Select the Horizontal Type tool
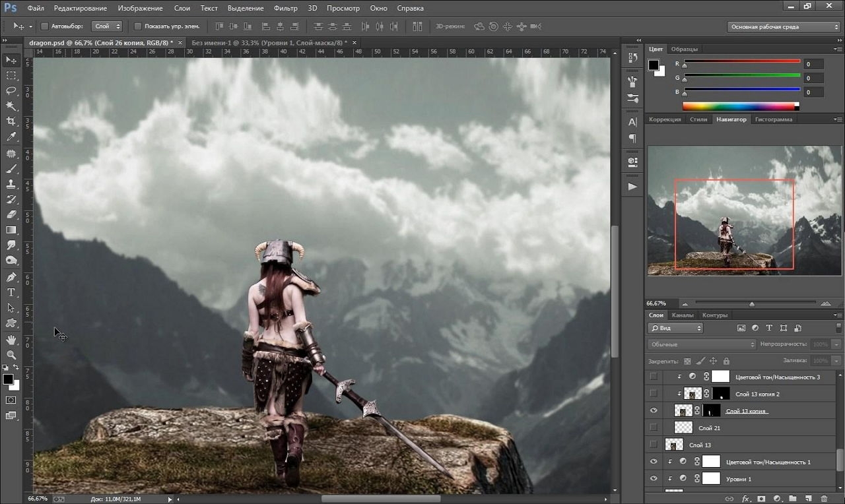The width and height of the screenshot is (845, 504). coord(11,292)
